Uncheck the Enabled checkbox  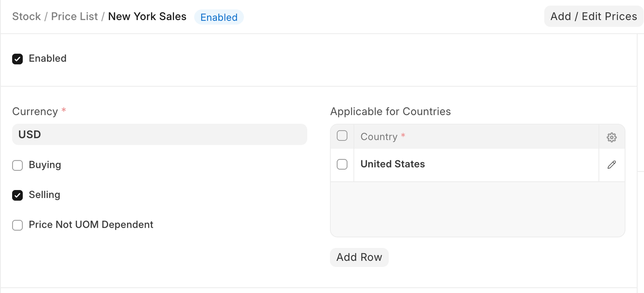[x=17, y=59]
